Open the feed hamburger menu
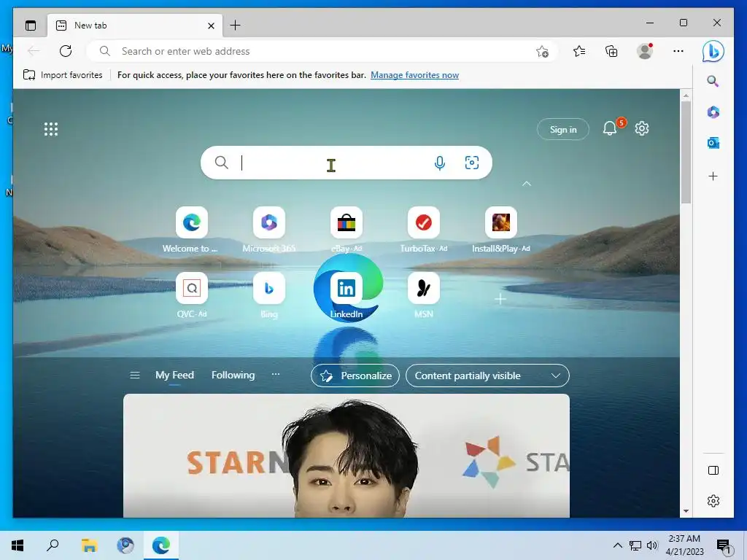The width and height of the screenshot is (747, 560). click(x=135, y=376)
